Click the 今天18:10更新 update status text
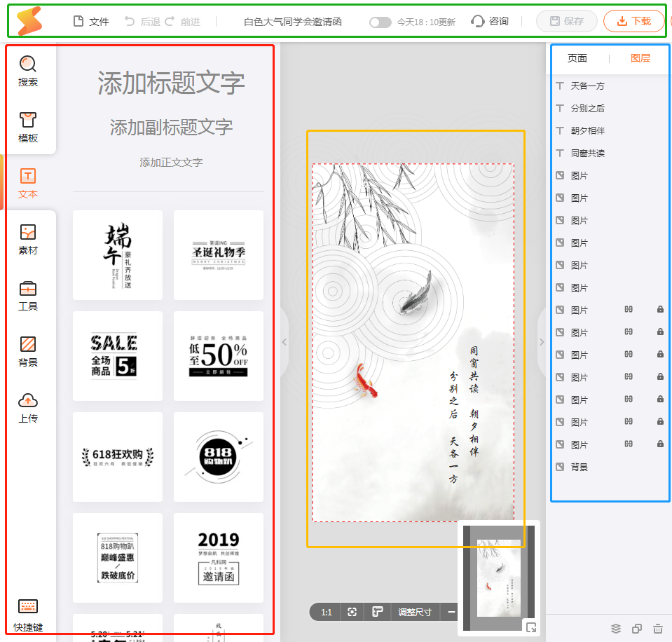Viewport: 672px width, 642px height. 426,22
